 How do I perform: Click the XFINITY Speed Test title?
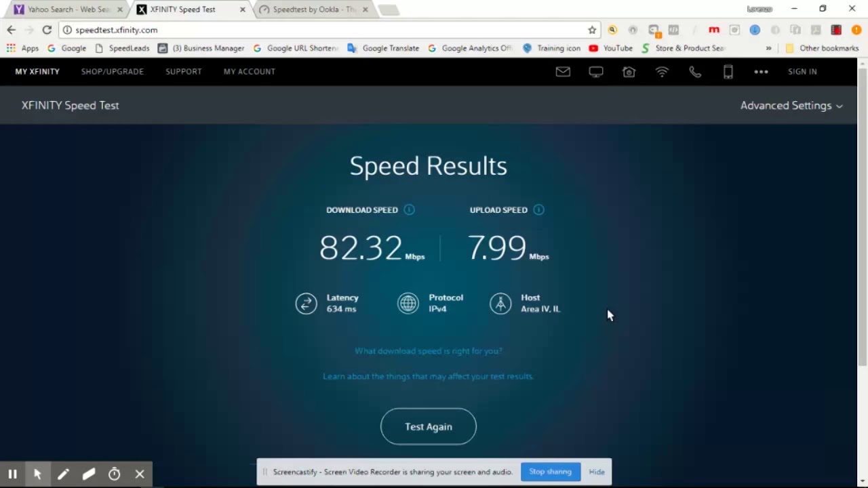click(70, 105)
